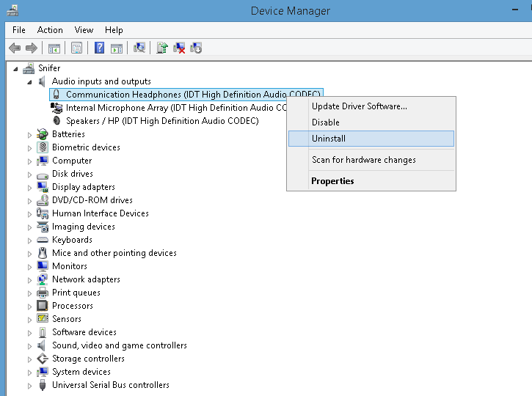Expand the Sensors node arrow
The width and height of the screenshot is (532, 396).
point(29,320)
